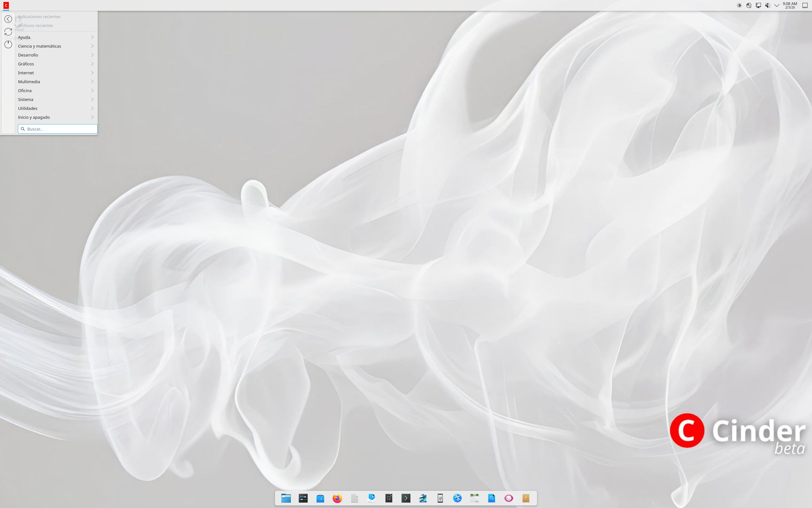
Task: Click the brightness icon in the system tray
Action: 739,5
